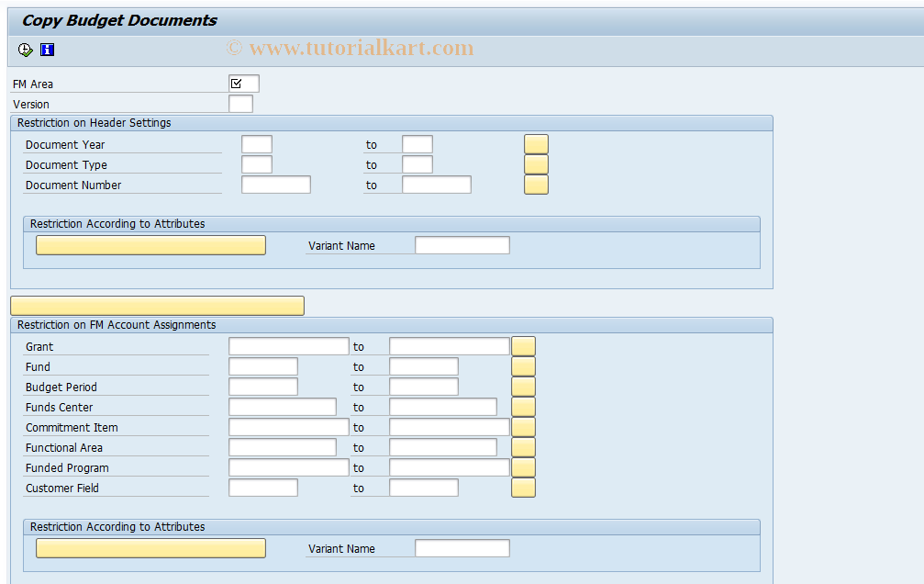Click Funds Center from field

[x=283, y=407]
